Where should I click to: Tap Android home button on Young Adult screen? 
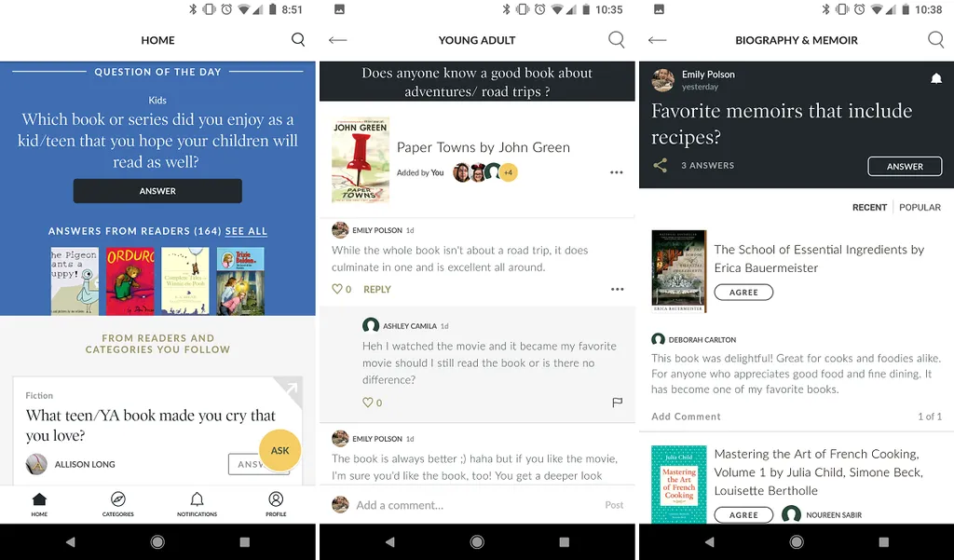click(477, 541)
